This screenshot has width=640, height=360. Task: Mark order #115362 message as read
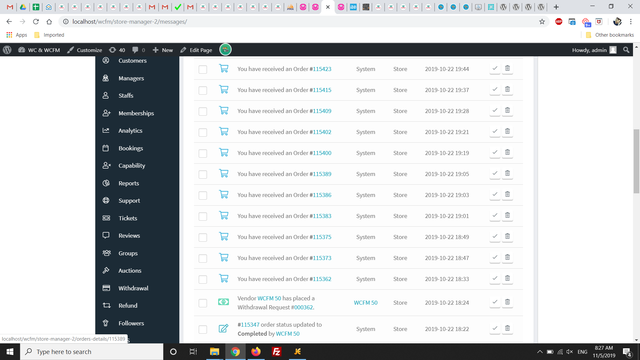click(495, 279)
